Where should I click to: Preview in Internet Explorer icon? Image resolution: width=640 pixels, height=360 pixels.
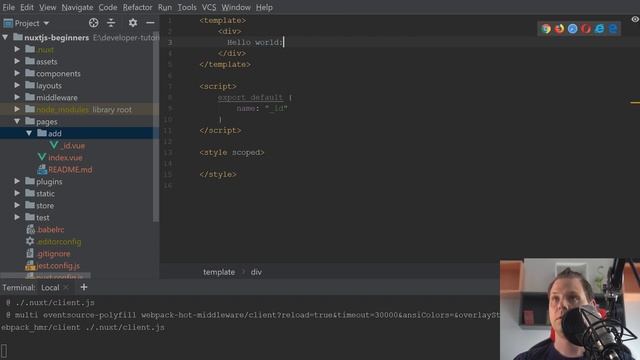599,29
